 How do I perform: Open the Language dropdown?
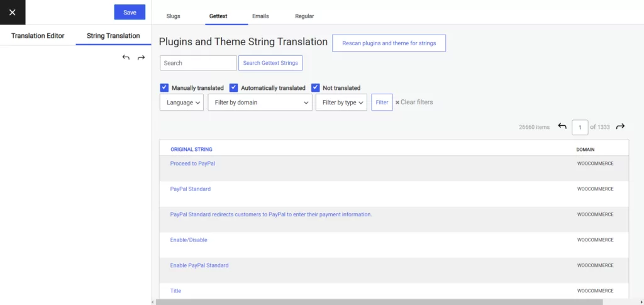pos(182,103)
